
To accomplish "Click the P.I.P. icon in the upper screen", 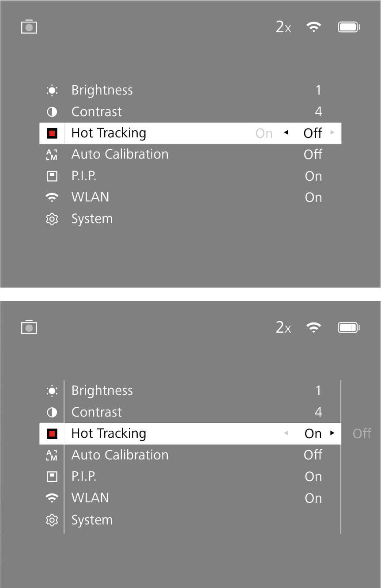I will coord(52,176).
